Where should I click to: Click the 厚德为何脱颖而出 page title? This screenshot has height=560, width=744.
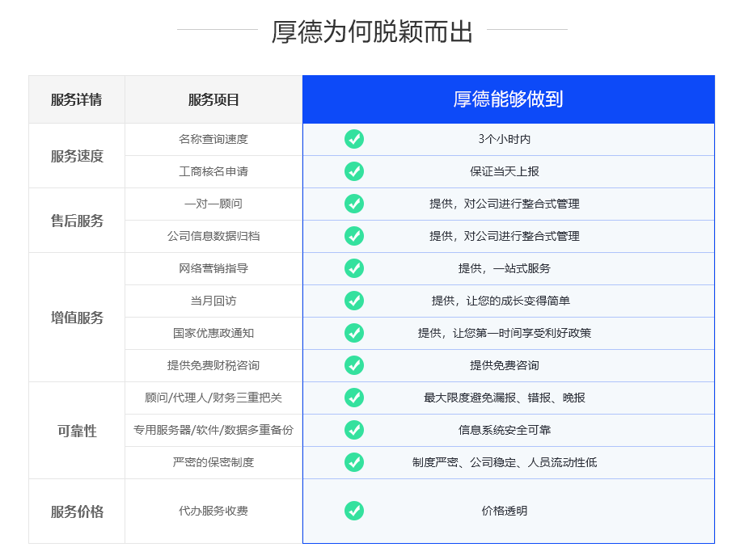click(x=372, y=32)
